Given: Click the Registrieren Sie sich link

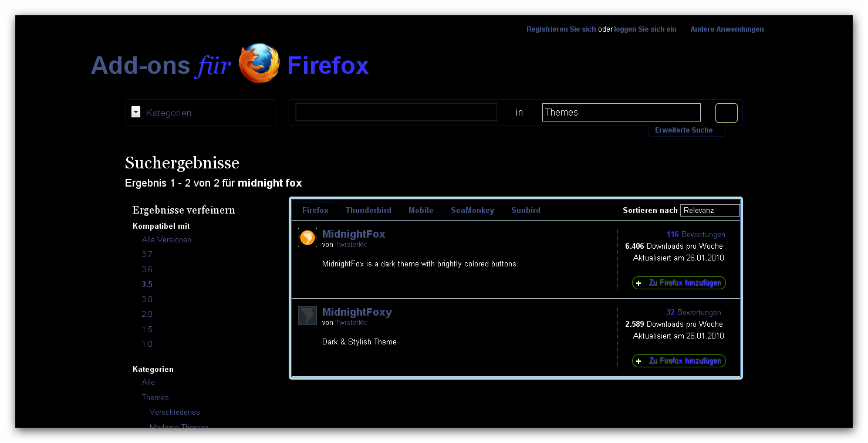Looking at the screenshot, I should 561,29.
